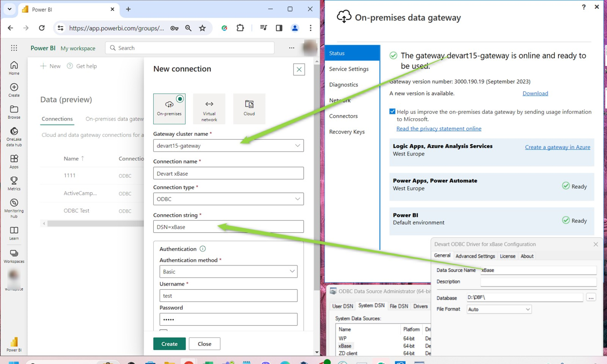Select the Cloud connection tile
Image resolution: width=607 pixels, height=364 pixels.
(249, 109)
